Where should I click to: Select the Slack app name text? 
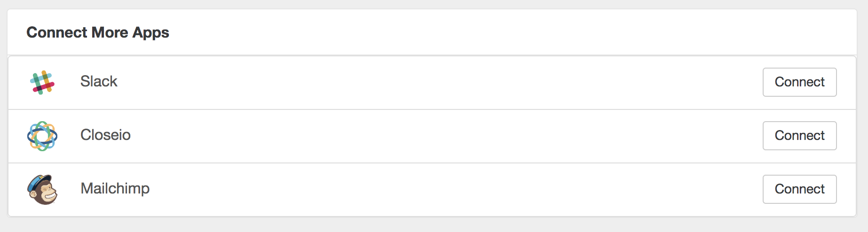pos(99,81)
